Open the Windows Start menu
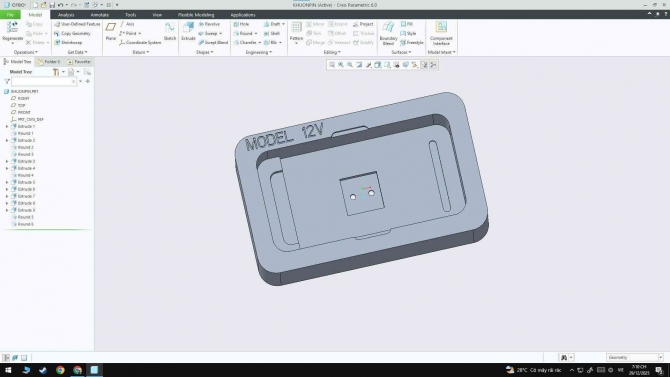The image size is (670, 377). pos(8,370)
